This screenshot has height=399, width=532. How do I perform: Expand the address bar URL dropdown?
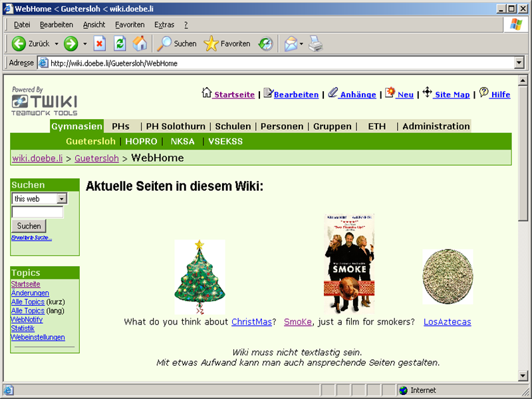[x=519, y=63]
